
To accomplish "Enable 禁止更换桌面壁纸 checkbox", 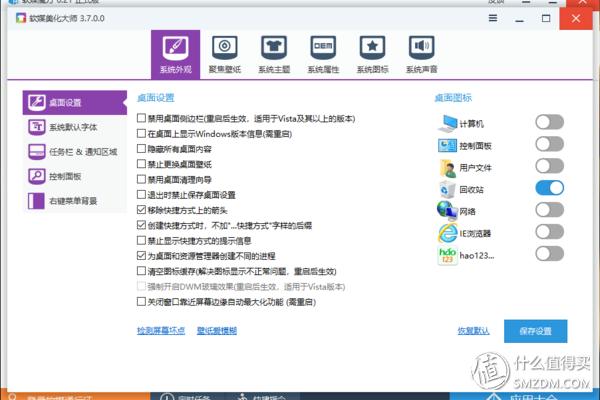I will (x=142, y=164).
